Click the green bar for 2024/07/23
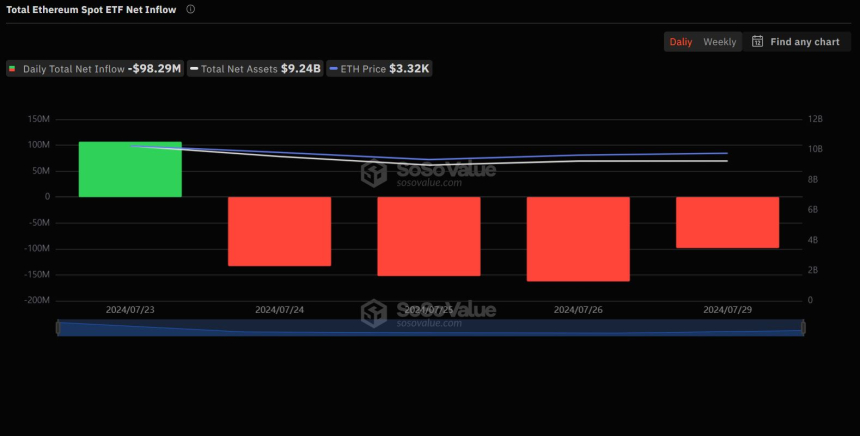The height and width of the screenshot is (436, 860). [x=130, y=169]
